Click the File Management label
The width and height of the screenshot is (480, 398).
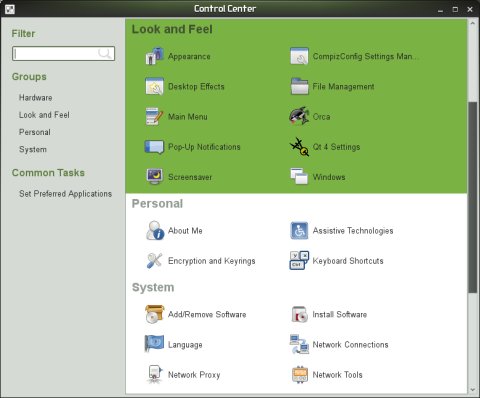(343, 87)
